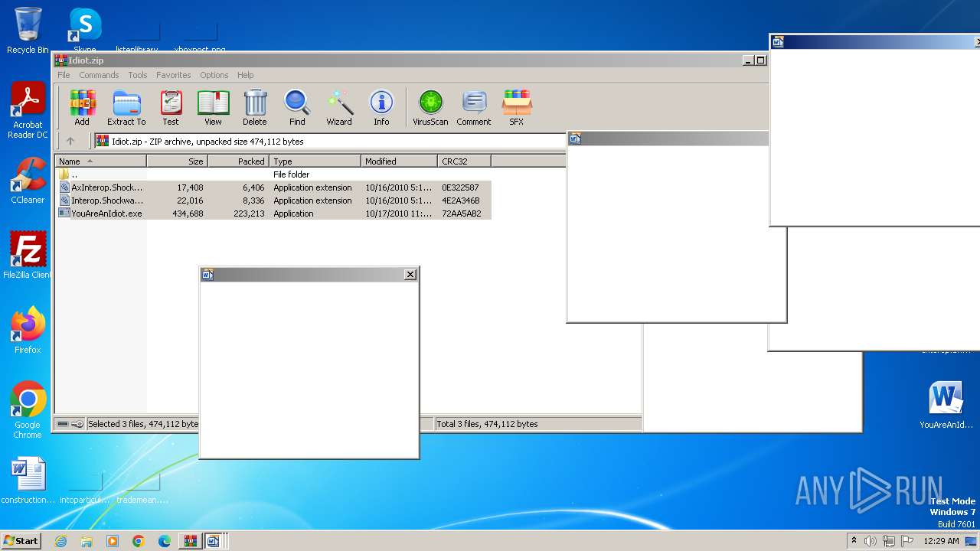Viewport: 980px width, 551px height.
Task: Click the 'Total 3 files, 474,112 bytes' status text
Action: pyautogui.click(x=487, y=424)
